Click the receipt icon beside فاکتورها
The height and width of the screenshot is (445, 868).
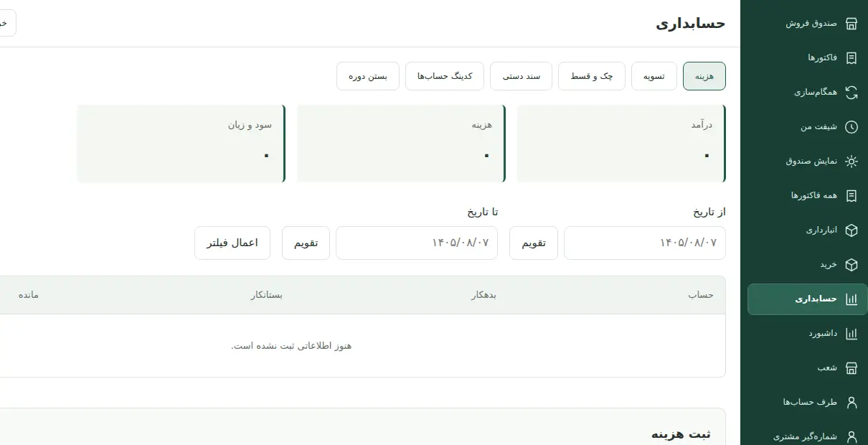(852, 58)
